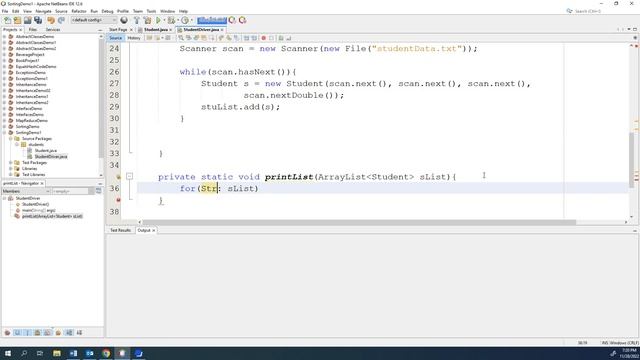Toggle the fifth Navigator filter button
This screenshot has height=360, width=640.
click(x=48, y=333)
